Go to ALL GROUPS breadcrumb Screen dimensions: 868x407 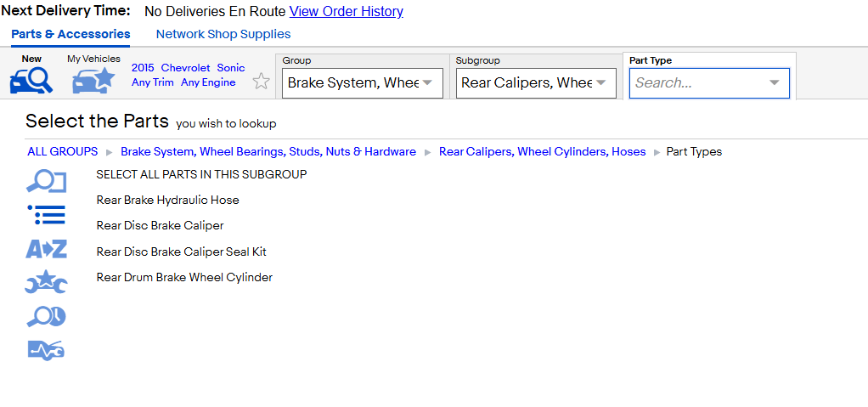[x=63, y=152]
